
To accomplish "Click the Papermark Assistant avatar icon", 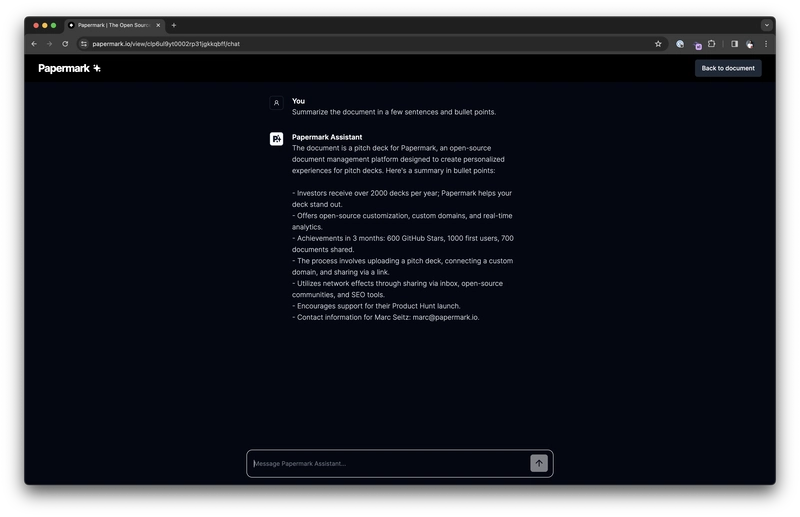I will (276, 139).
